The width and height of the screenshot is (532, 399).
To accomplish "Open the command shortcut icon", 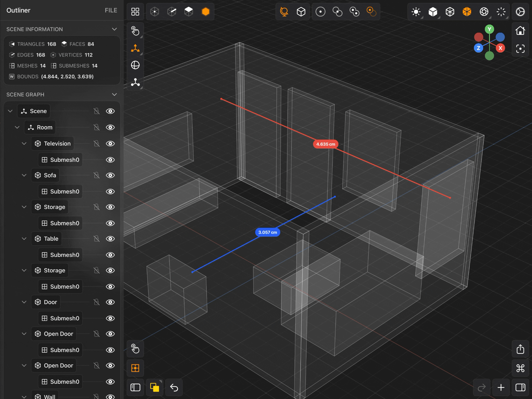I will (x=520, y=368).
